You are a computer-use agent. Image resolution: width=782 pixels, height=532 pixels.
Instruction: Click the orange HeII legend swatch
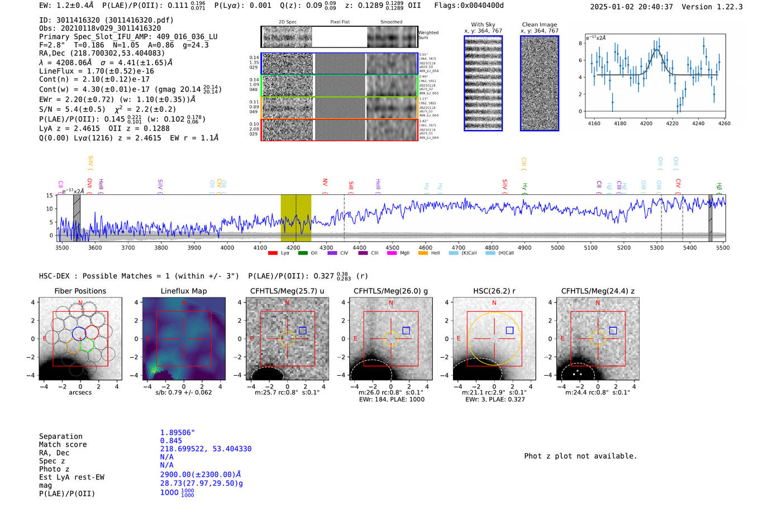point(423,253)
